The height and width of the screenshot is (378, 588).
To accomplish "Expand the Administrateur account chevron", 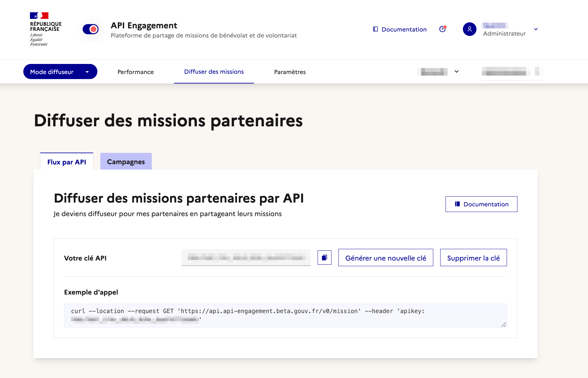I will point(536,29).
